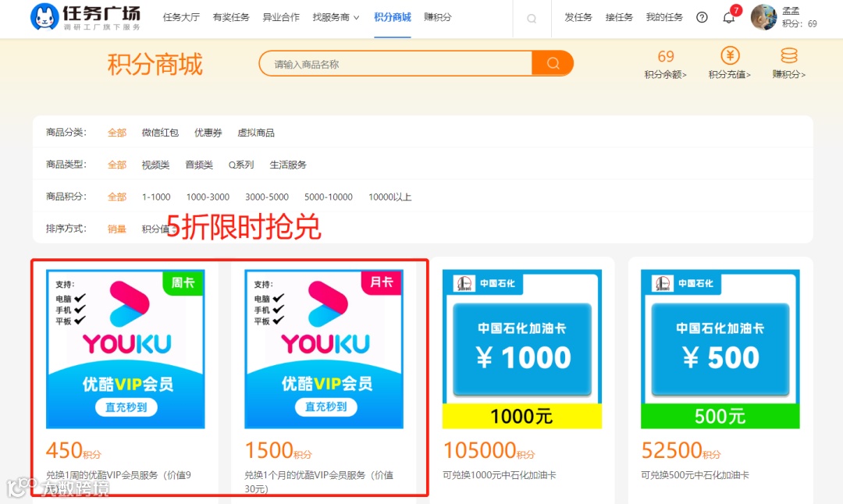
Task: Click the 52500积分 price
Action: (x=681, y=450)
